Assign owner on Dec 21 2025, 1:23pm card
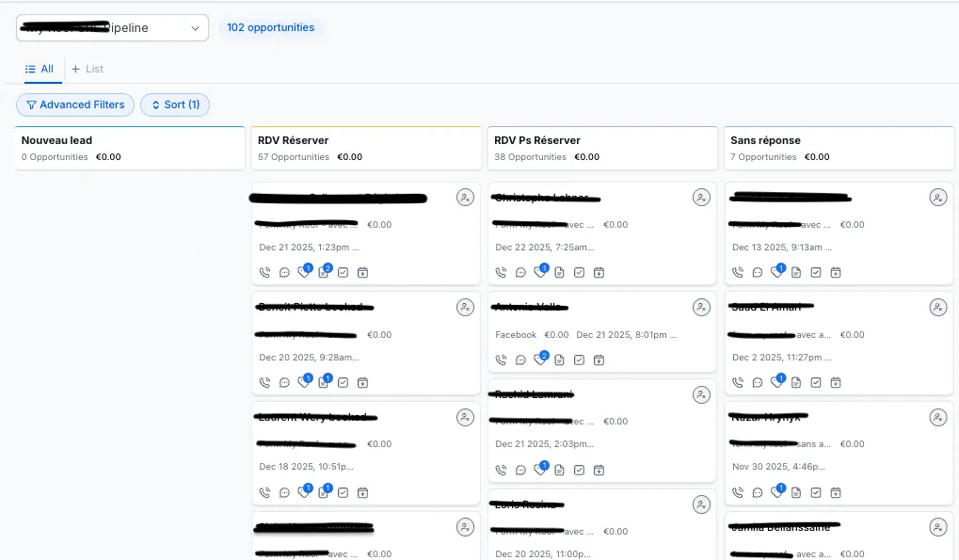959x560 pixels. [x=466, y=198]
